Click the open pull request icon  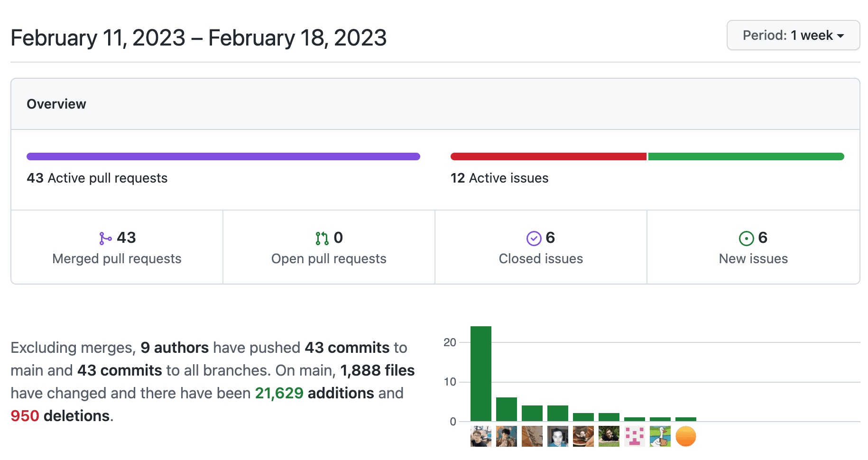coord(322,238)
